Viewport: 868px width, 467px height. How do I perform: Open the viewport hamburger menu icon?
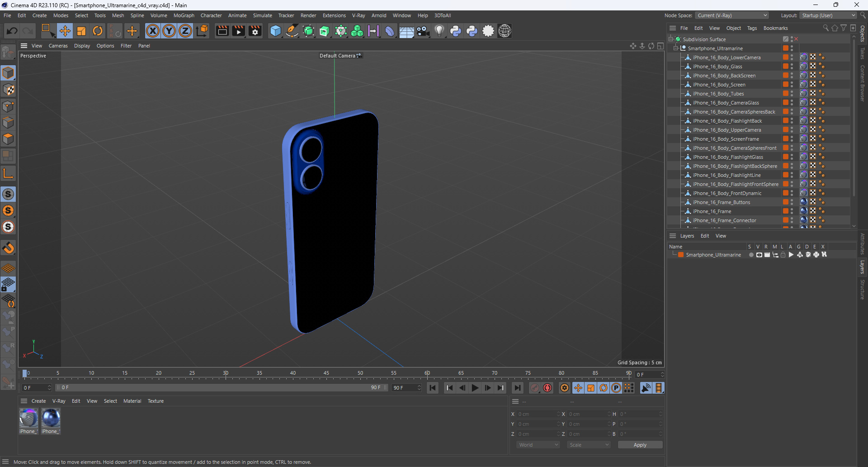[x=24, y=46]
